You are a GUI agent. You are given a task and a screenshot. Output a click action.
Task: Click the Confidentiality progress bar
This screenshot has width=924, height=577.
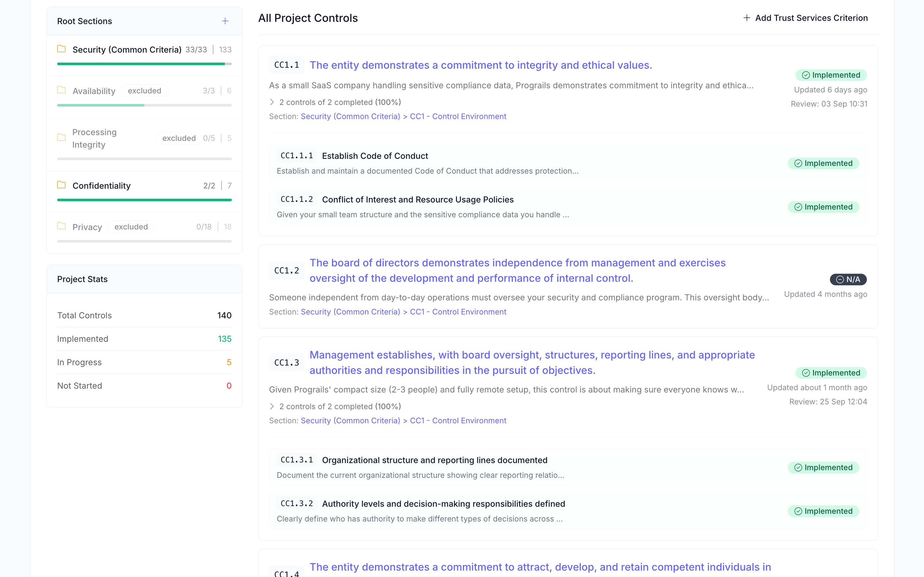144,200
